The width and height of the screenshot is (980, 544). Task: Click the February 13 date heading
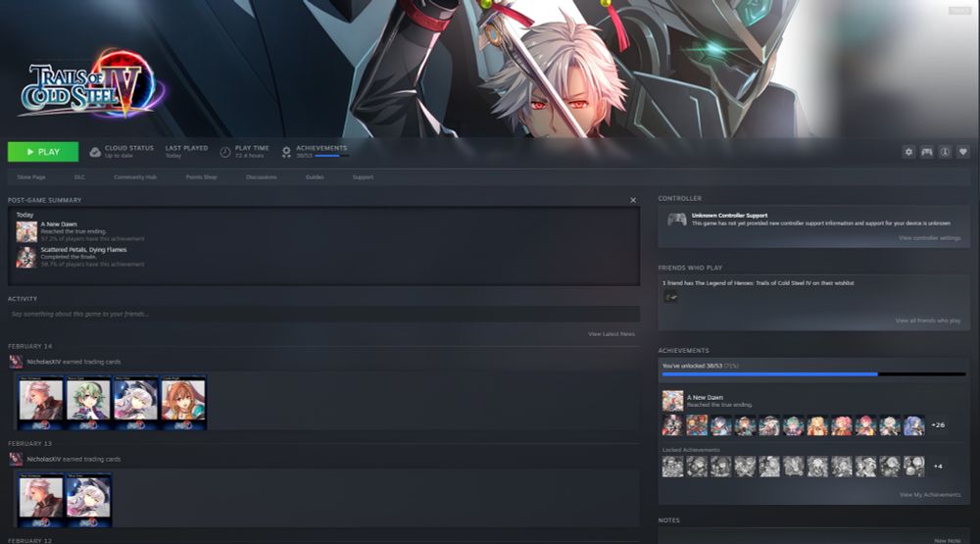point(30,444)
